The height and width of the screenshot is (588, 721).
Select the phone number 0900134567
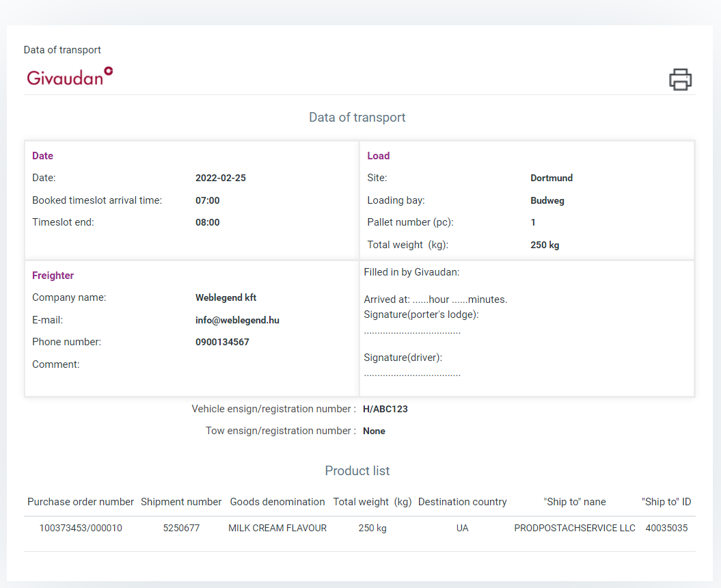222,342
